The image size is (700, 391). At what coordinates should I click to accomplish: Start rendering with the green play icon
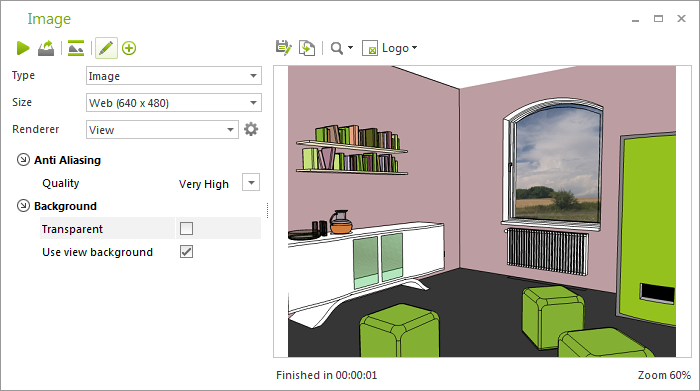click(23, 48)
